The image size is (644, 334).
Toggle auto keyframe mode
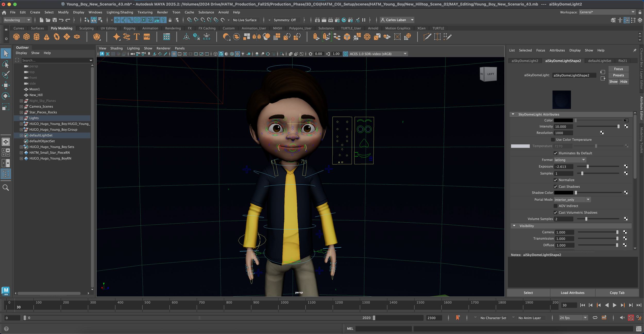pyautogui.click(x=631, y=318)
